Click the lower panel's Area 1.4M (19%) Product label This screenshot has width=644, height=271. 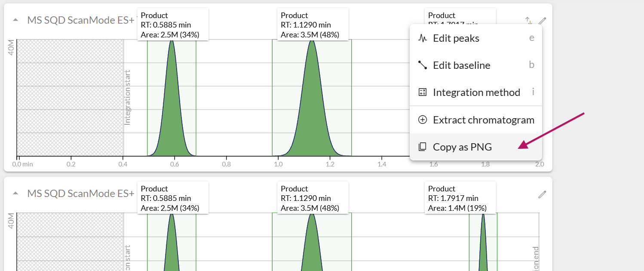pos(460,198)
